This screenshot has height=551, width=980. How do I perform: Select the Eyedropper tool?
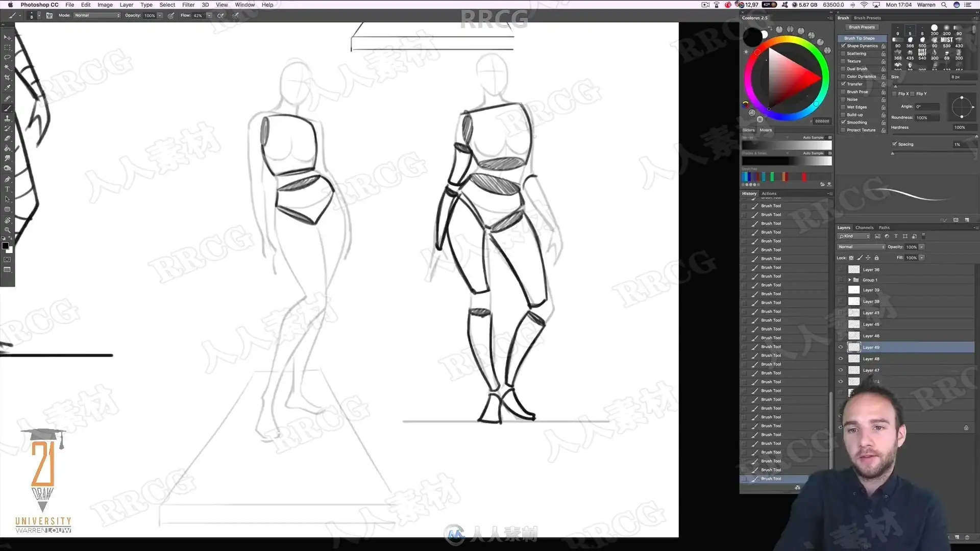pos(7,88)
